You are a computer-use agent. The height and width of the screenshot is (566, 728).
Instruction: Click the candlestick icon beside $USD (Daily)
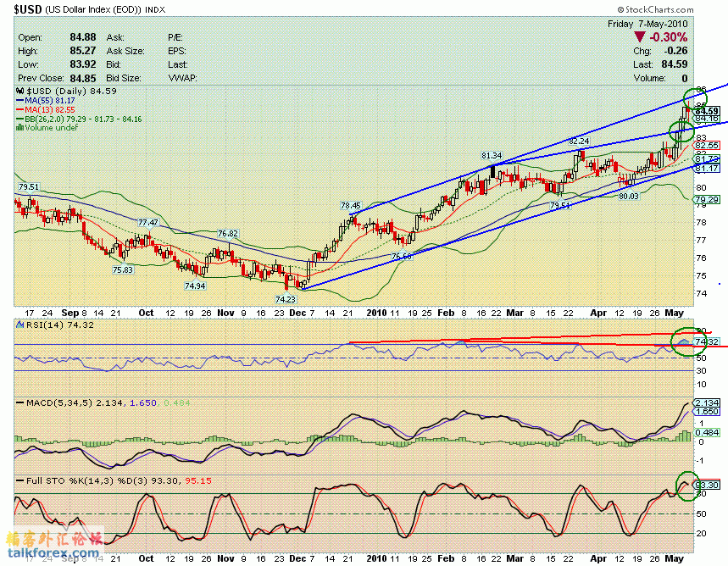point(20,91)
